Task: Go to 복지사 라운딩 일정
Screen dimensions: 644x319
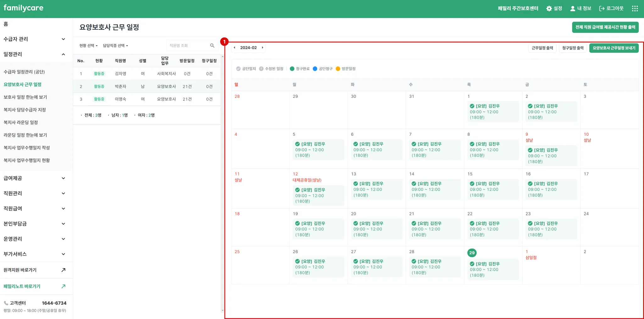Action: [21, 122]
